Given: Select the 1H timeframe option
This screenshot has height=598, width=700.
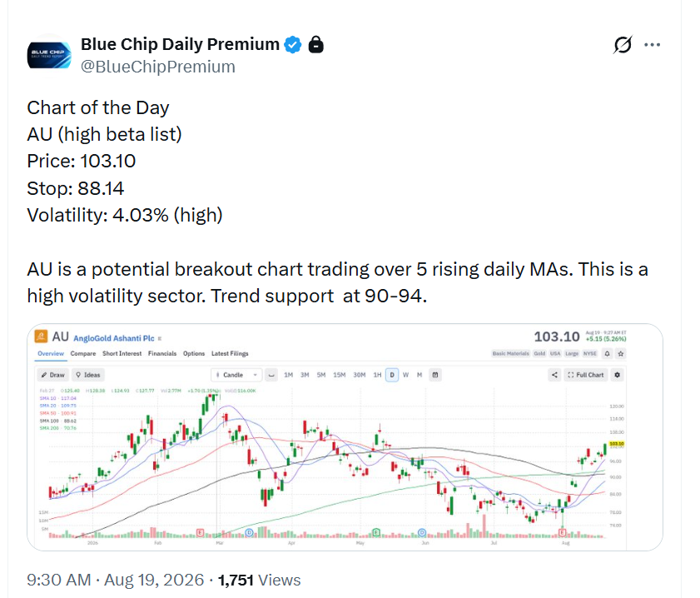Looking at the screenshot, I should pos(378,375).
